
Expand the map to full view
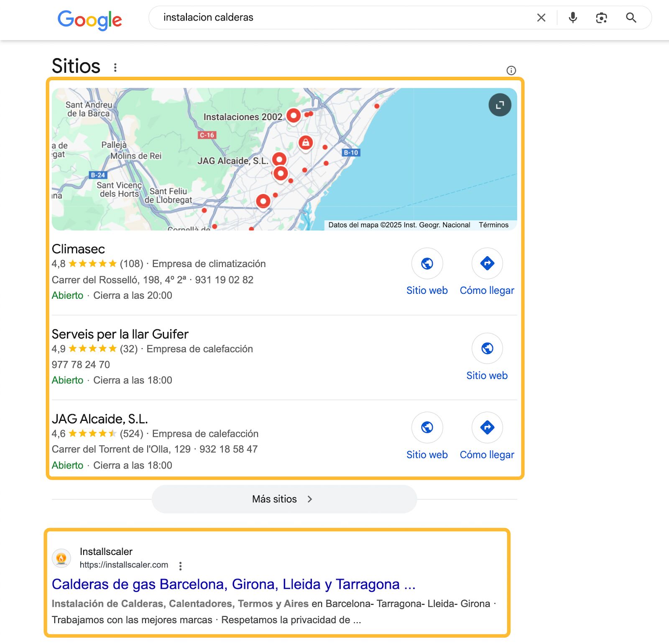[500, 105]
